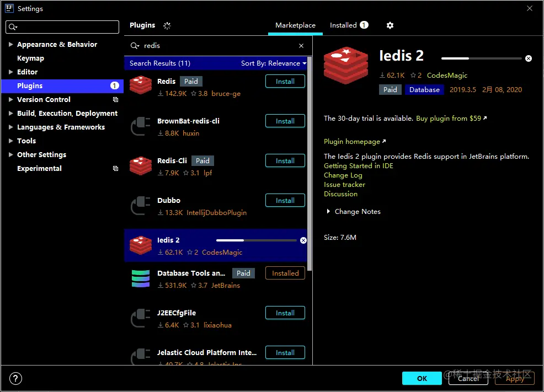Switch to the Marketplace tab
The image size is (544, 392).
tap(295, 25)
